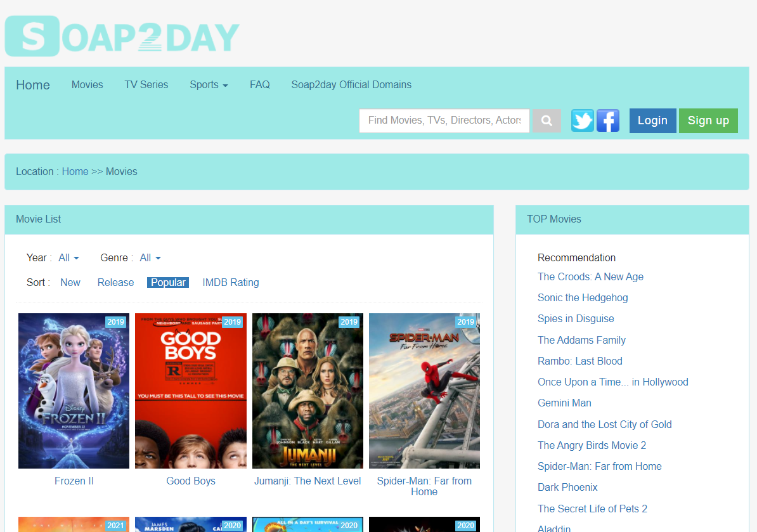Open the FAQ page
This screenshot has width=757, height=532.
pyautogui.click(x=260, y=84)
